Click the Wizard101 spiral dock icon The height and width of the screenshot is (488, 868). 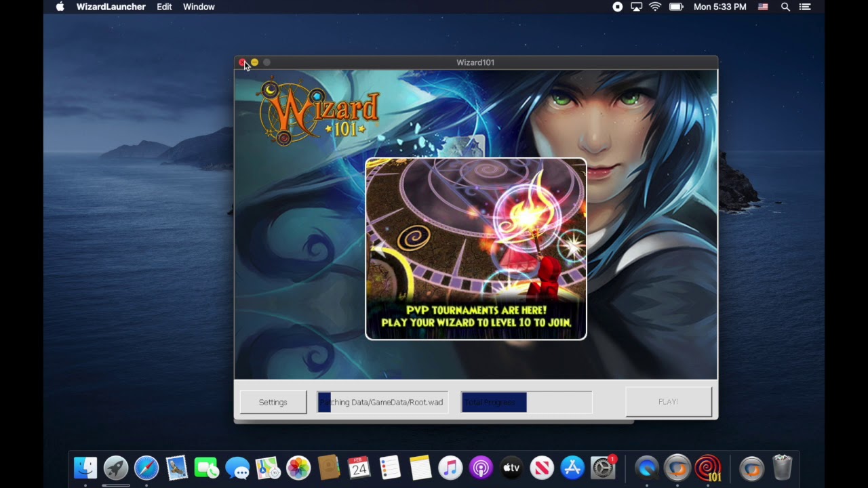708,468
